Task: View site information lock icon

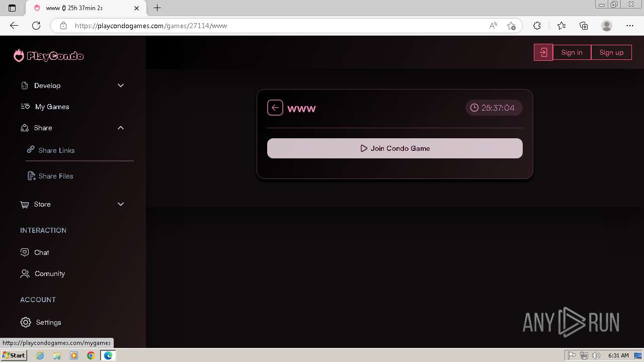Action: (x=63, y=26)
